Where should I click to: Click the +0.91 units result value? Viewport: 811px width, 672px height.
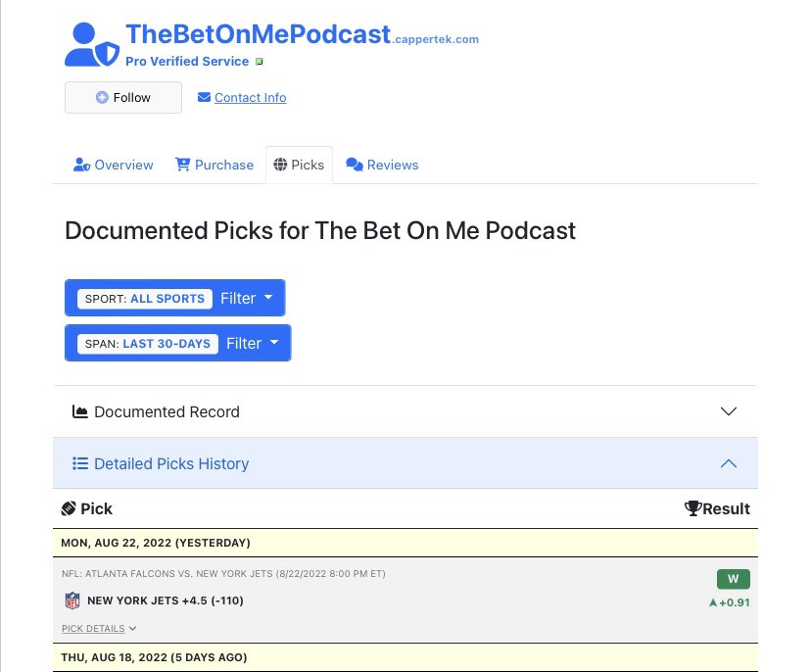pos(730,602)
